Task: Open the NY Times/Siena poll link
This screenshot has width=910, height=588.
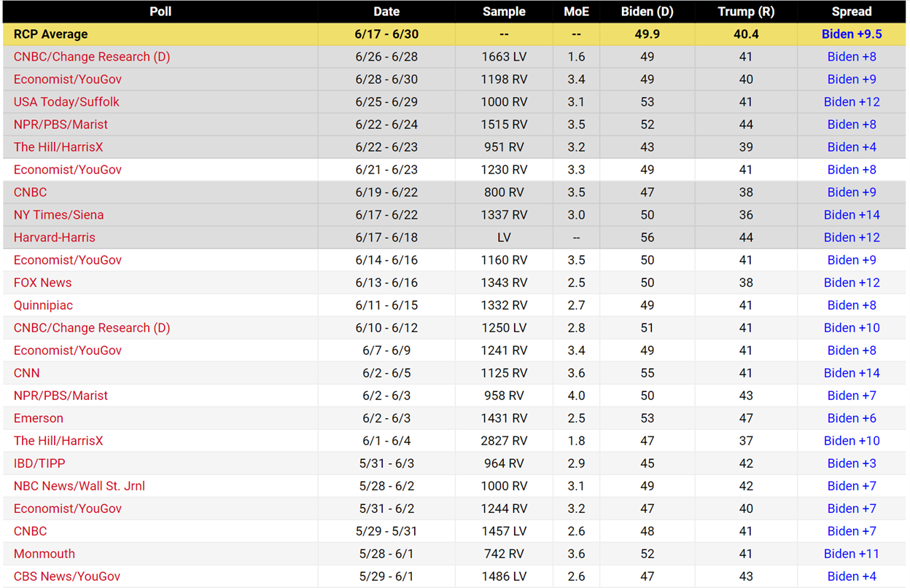Action: [58, 215]
